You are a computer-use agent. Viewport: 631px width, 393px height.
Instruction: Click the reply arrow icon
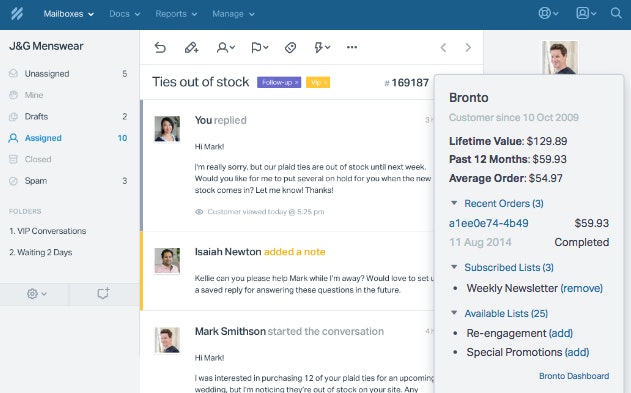pyautogui.click(x=160, y=47)
